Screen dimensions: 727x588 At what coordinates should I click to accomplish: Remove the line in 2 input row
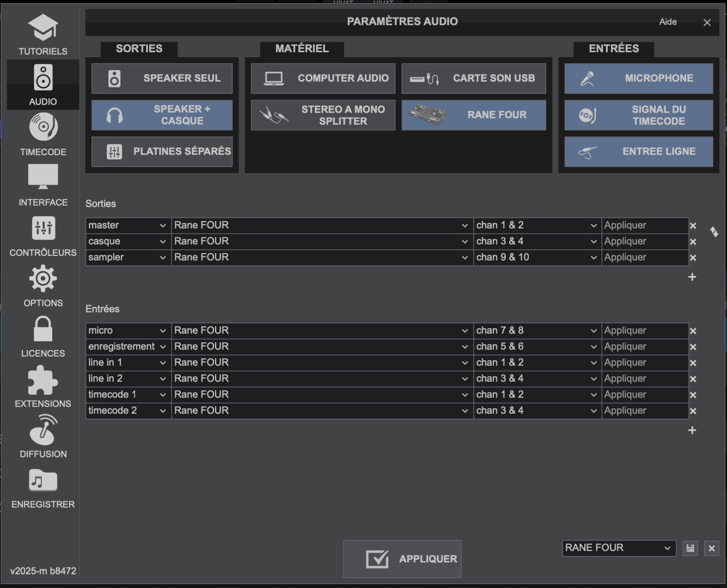pyautogui.click(x=693, y=379)
